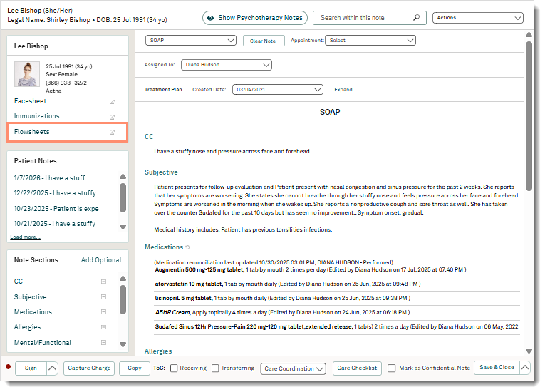545x392 pixels.
Task: Click the Copy button
Action: click(x=135, y=368)
